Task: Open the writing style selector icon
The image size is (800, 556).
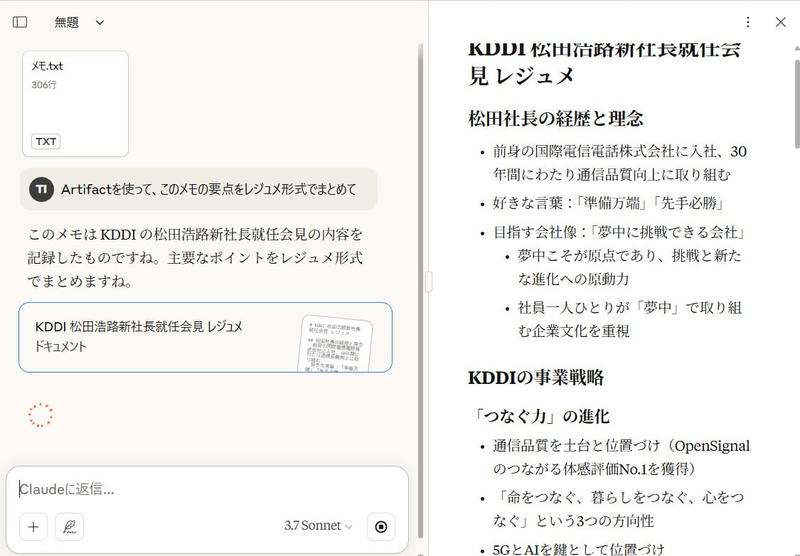Action: (x=69, y=526)
